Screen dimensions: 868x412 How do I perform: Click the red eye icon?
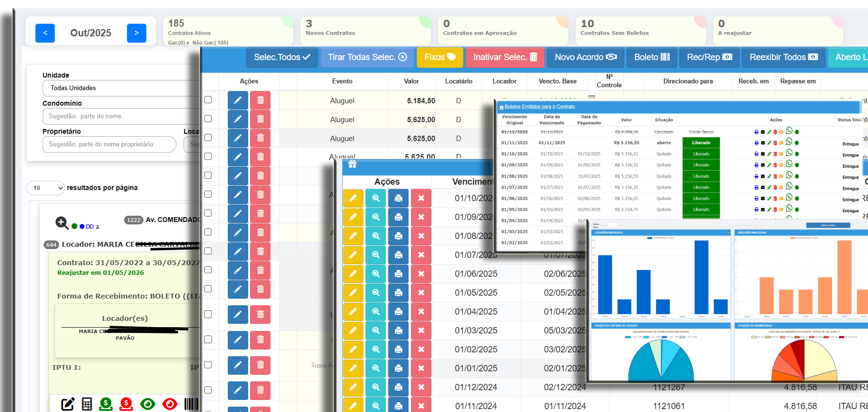click(170, 404)
